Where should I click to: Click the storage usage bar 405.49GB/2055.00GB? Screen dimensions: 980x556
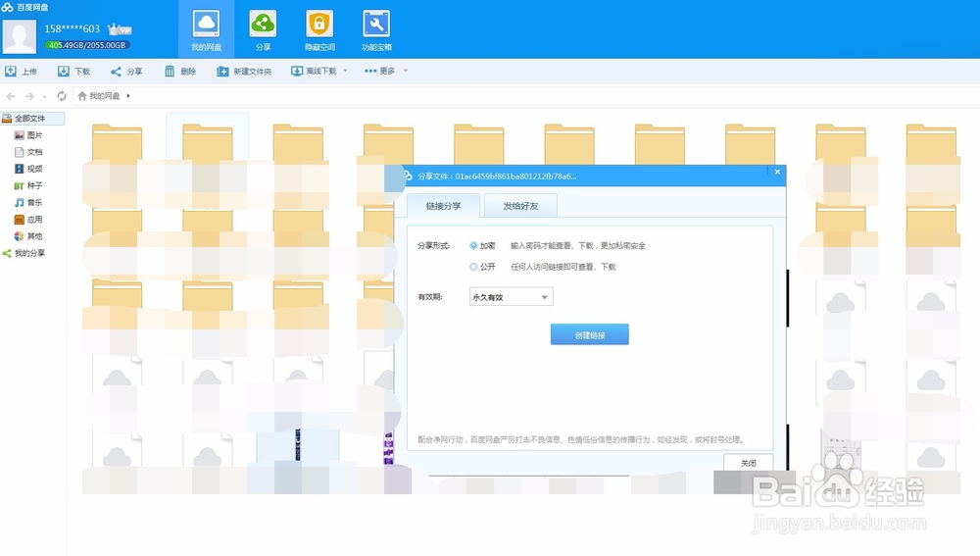coord(87,45)
